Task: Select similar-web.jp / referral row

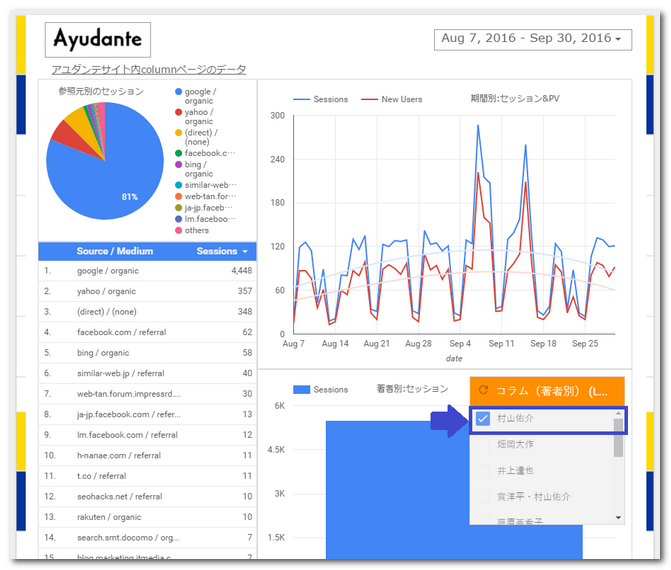Action: pos(148,374)
